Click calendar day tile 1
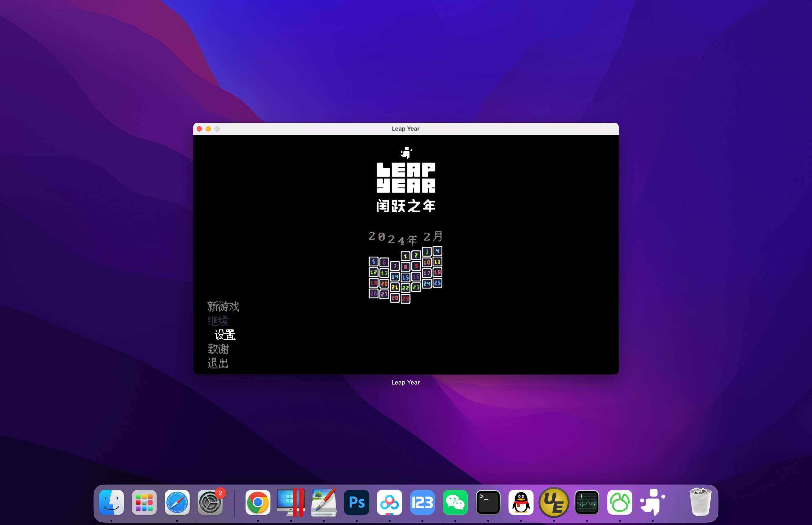The width and height of the screenshot is (812, 525). (405, 256)
